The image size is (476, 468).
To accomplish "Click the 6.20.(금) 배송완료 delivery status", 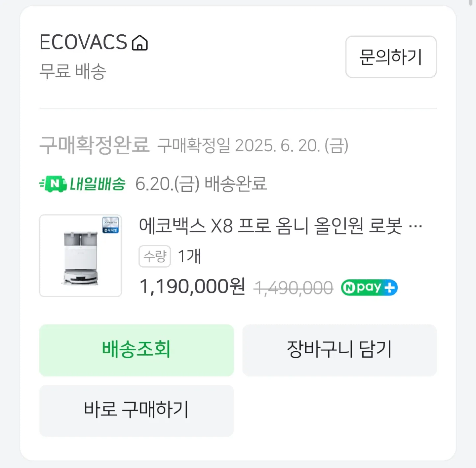I will 201,184.
